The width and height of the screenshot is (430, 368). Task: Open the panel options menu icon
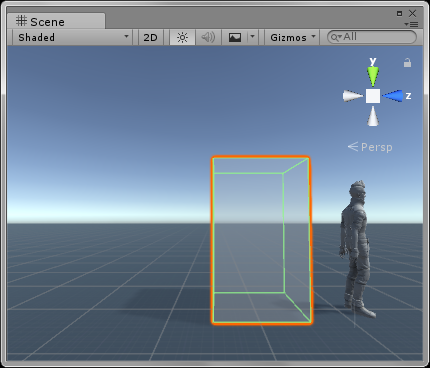pos(411,24)
